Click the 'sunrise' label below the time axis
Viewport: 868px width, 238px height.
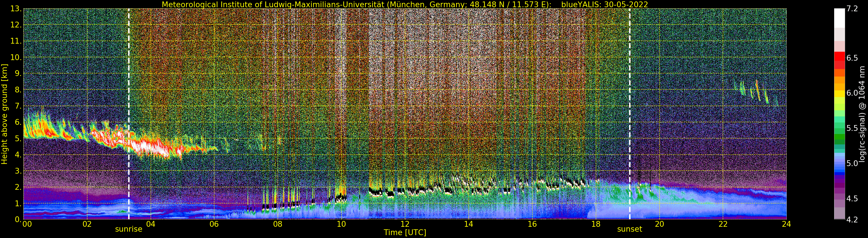point(129,229)
